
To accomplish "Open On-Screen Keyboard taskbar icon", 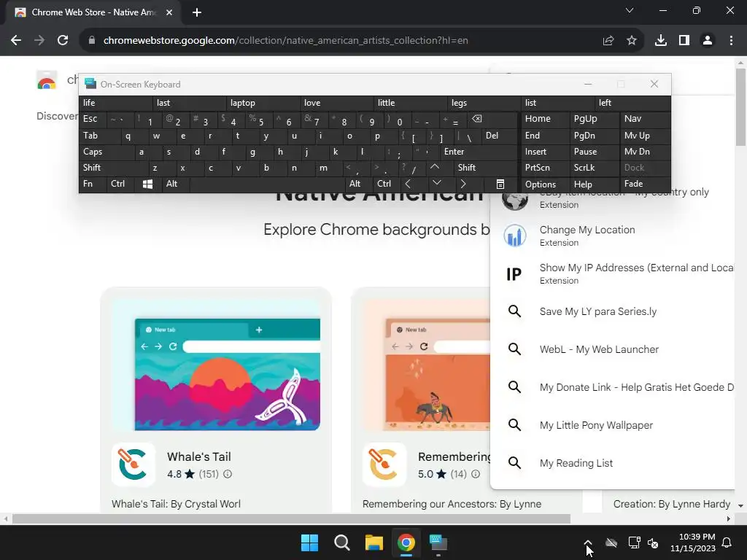I will (x=438, y=542).
